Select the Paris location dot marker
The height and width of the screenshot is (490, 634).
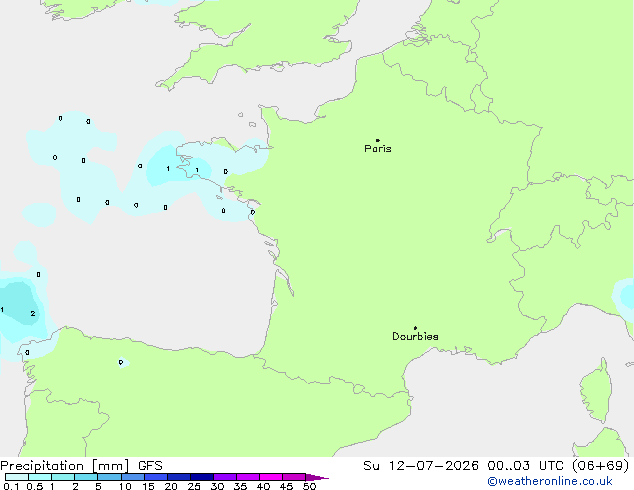[x=378, y=140]
